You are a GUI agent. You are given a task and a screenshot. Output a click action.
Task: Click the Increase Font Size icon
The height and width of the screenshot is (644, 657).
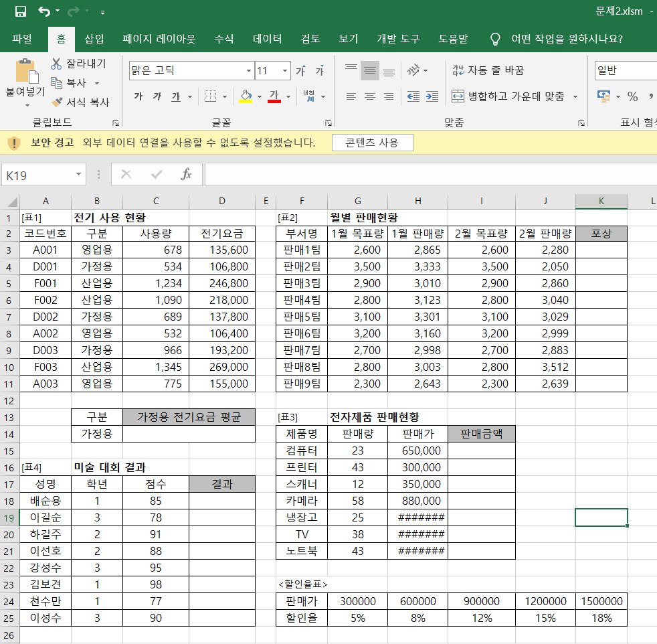point(301,70)
